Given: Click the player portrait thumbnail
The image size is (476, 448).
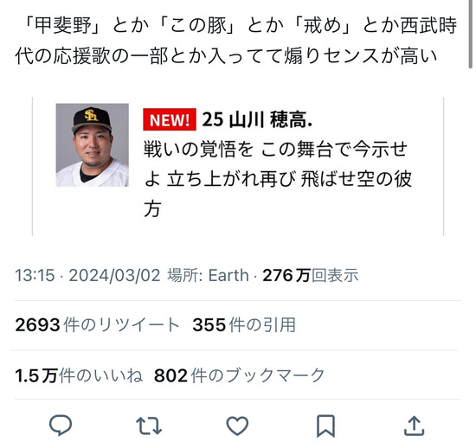Looking at the screenshot, I should pos(93,145).
